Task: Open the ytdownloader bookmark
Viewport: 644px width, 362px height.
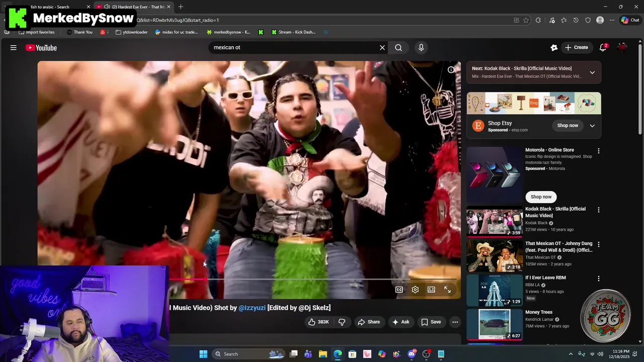Action: click(x=131, y=32)
